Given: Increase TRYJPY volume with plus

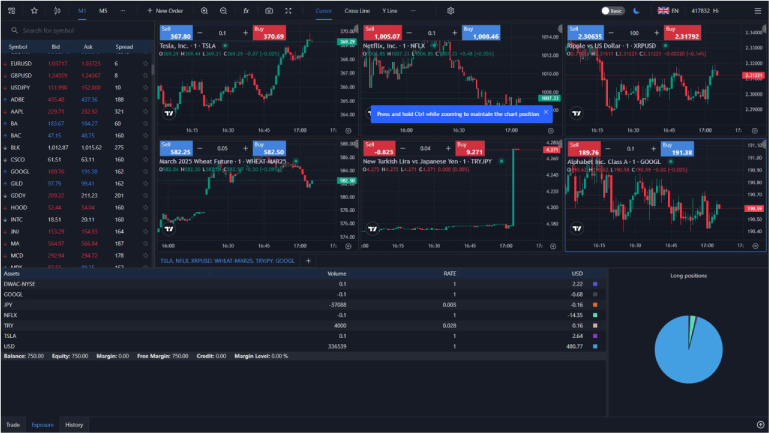Looking at the screenshot, I should pyautogui.click(x=448, y=148).
